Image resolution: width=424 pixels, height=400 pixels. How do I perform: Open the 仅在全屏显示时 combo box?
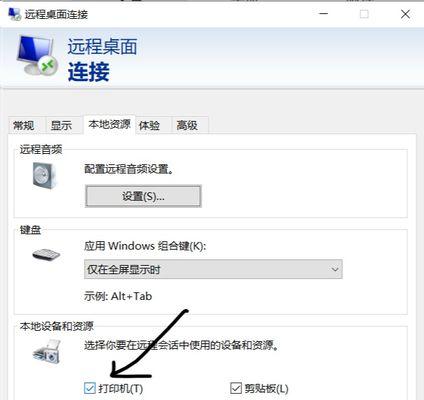click(x=213, y=269)
